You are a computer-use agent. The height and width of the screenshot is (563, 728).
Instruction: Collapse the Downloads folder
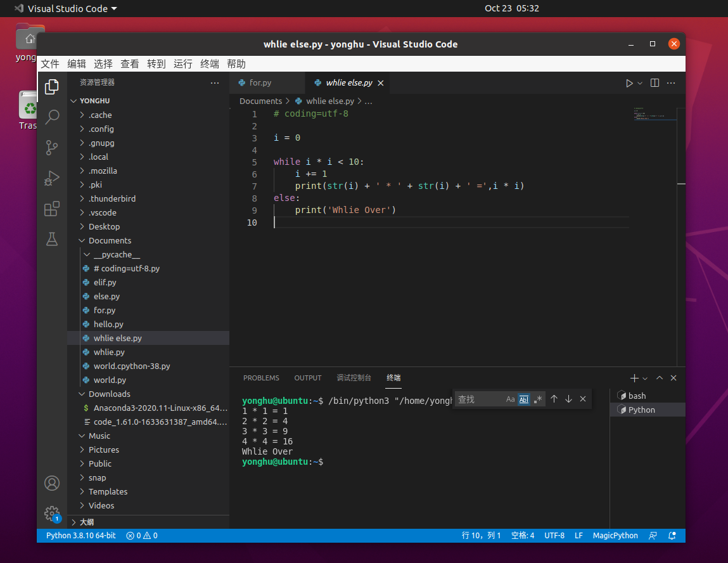tap(82, 394)
